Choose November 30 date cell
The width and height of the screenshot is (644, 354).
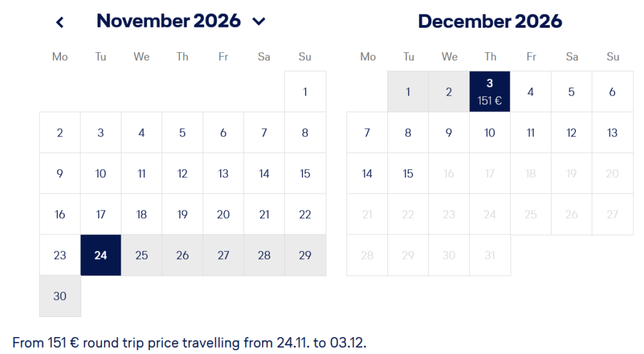60,296
